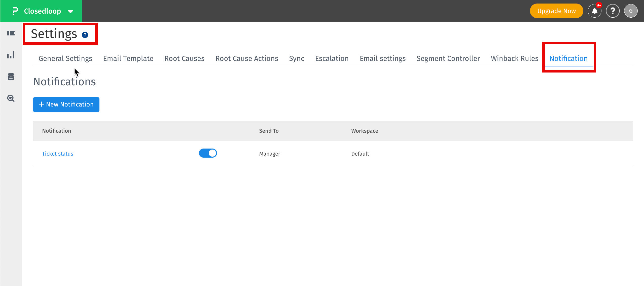Image resolution: width=644 pixels, height=286 pixels.
Task: Click the New Notification button
Action: [66, 104]
